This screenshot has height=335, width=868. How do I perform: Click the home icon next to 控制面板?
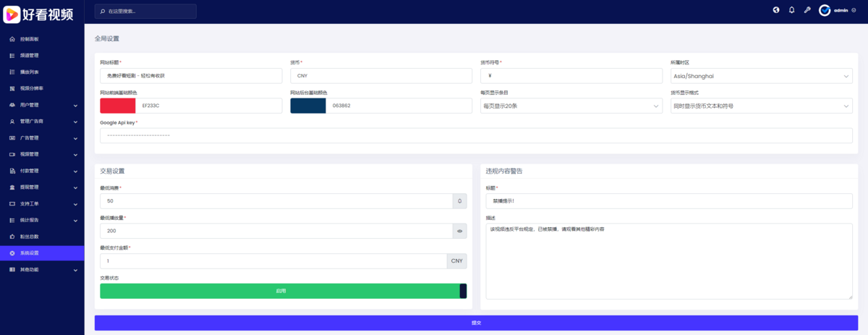[12, 39]
